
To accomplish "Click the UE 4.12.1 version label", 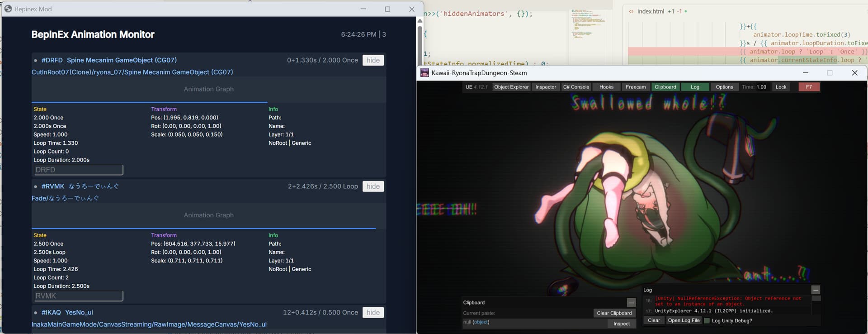I will pos(476,87).
